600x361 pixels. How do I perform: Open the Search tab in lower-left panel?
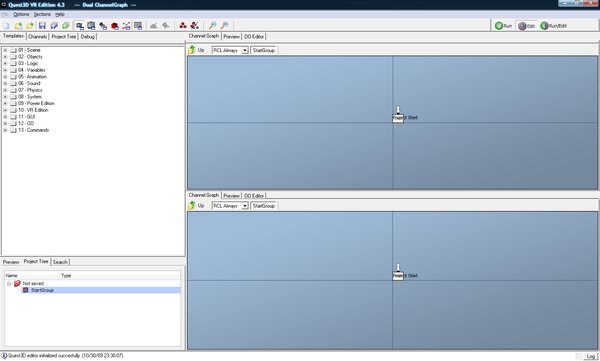60,262
